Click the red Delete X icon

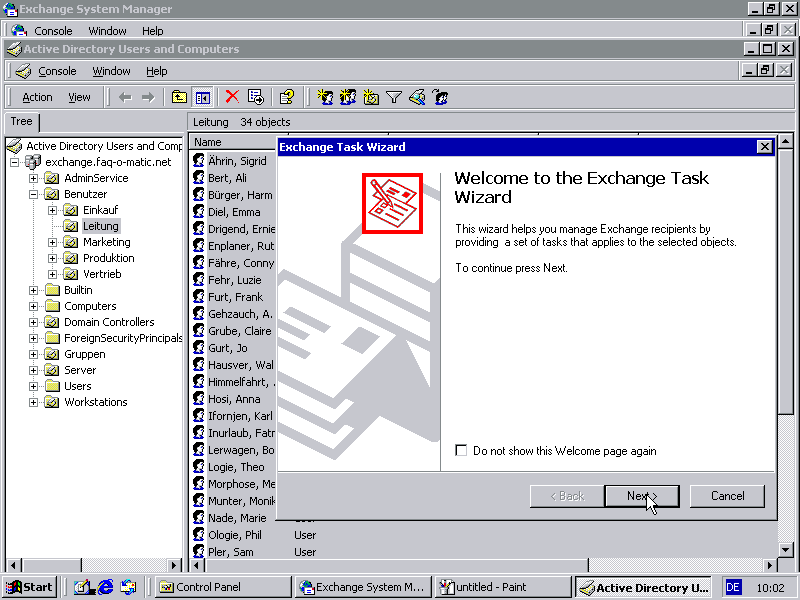232,97
